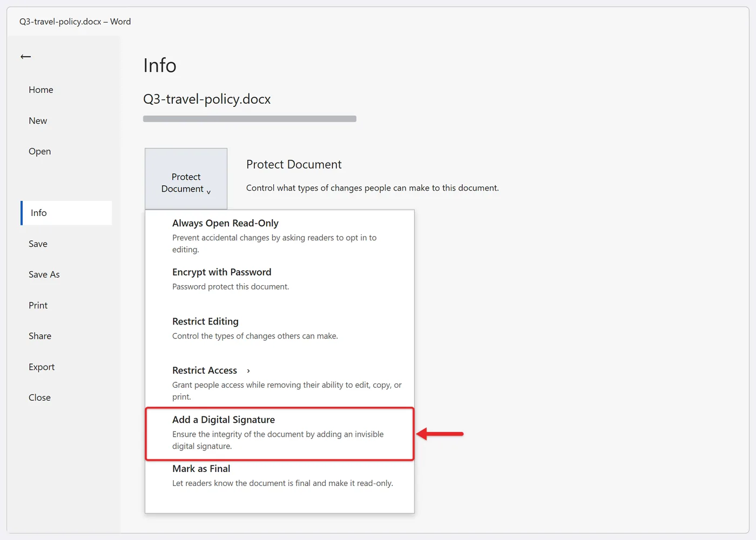Expand the Restrict Access submenu chevron
This screenshot has height=540, width=756.
click(248, 371)
